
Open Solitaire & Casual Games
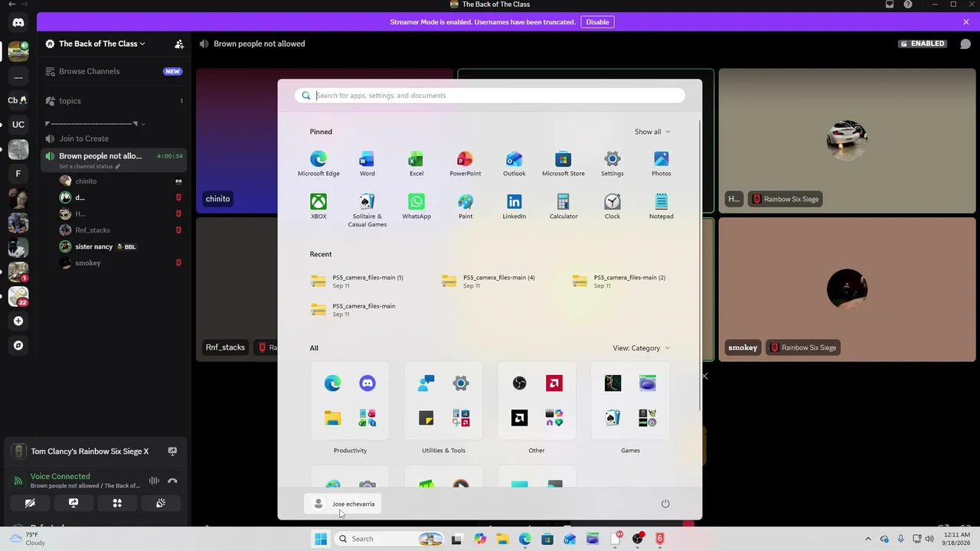(x=367, y=210)
